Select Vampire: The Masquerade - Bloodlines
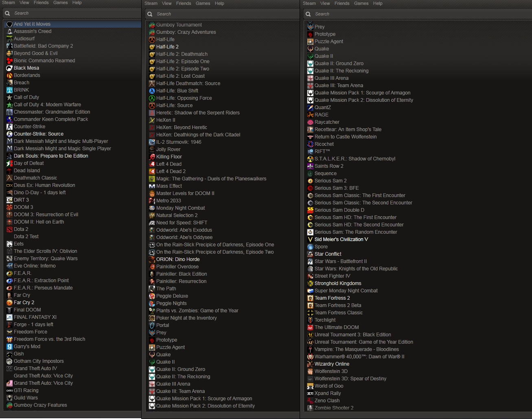 tap(357, 349)
